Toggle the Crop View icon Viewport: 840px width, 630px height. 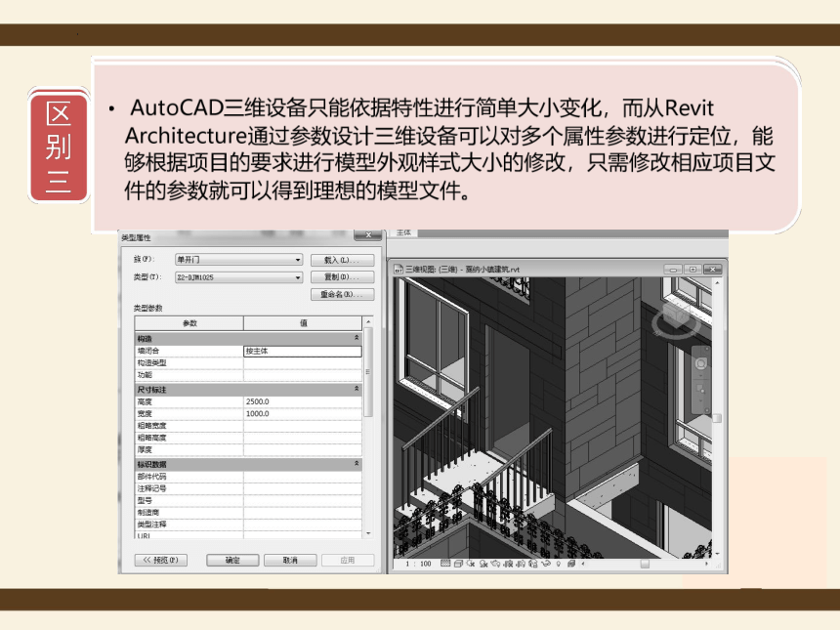pyautogui.click(x=508, y=564)
